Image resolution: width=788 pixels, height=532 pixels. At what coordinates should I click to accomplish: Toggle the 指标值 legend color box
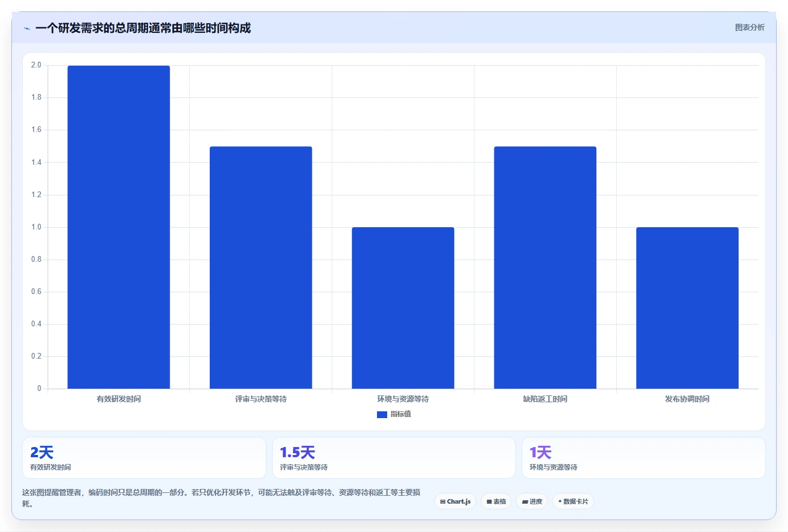pyautogui.click(x=382, y=415)
